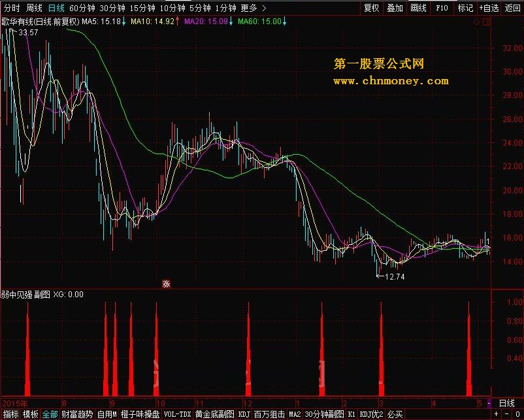Click the red split-window icon in the chart's top-right corner
524x420 pixels.
[x=486, y=22]
